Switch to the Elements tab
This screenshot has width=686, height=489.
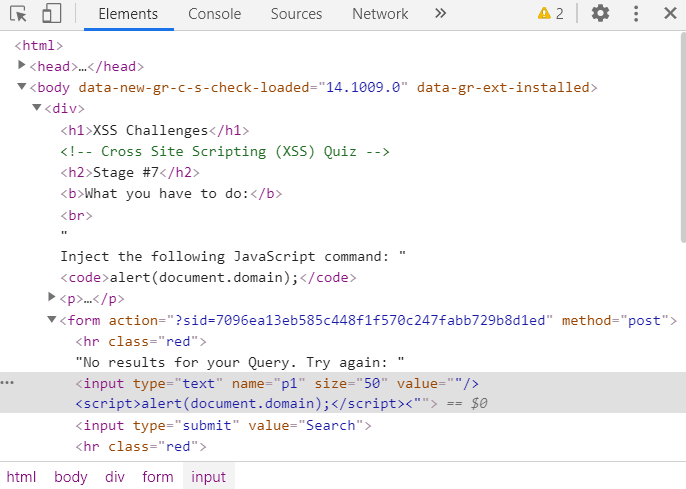tap(128, 14)
